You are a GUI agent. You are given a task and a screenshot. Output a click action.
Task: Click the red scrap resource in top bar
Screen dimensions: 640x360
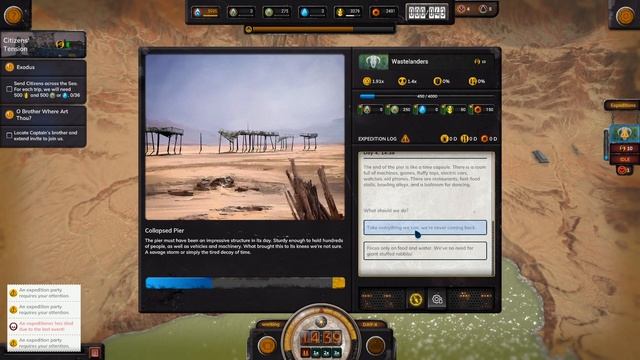pyautogui.click(x=376, y=12)
